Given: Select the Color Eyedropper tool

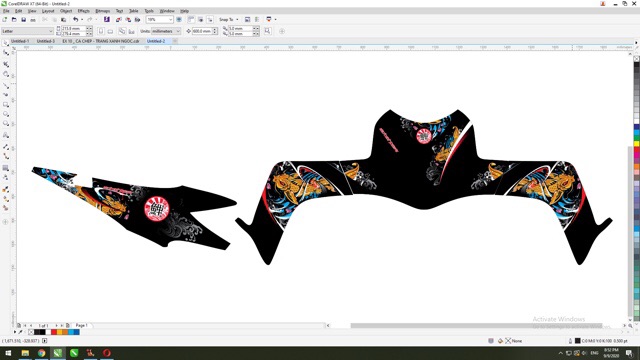Looking at the screenshot, I should click(x=6, y=189).
